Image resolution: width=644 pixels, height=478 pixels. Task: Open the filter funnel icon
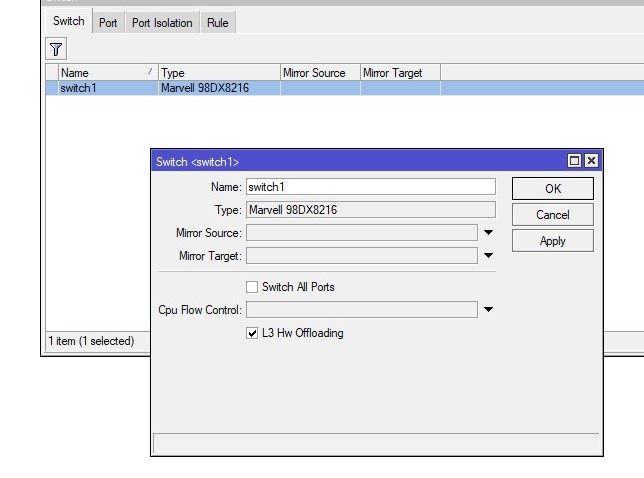pyautogui.click(x=56, y=49)
